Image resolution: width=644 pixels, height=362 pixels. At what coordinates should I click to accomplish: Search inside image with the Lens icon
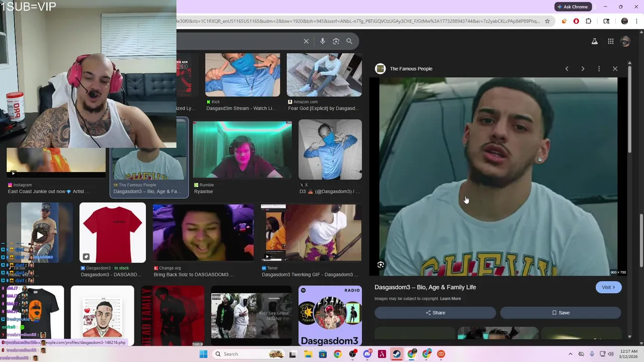381,264
